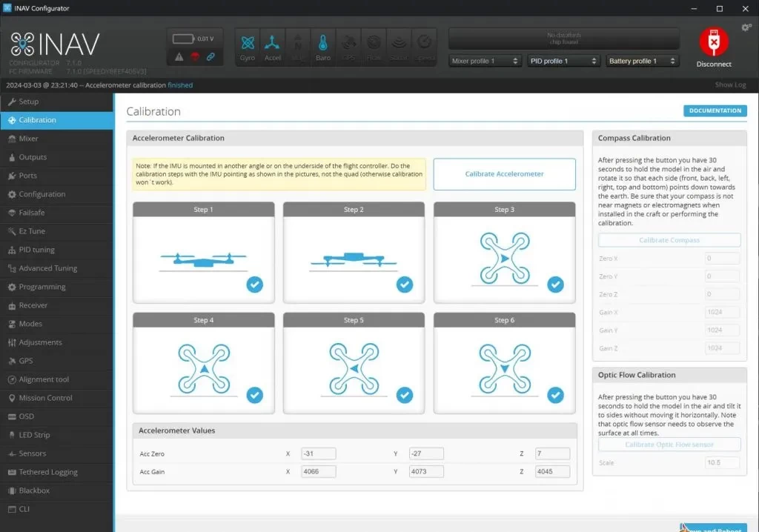Click the INAV logo
This screenshot has height=532, width=759.
55,44
